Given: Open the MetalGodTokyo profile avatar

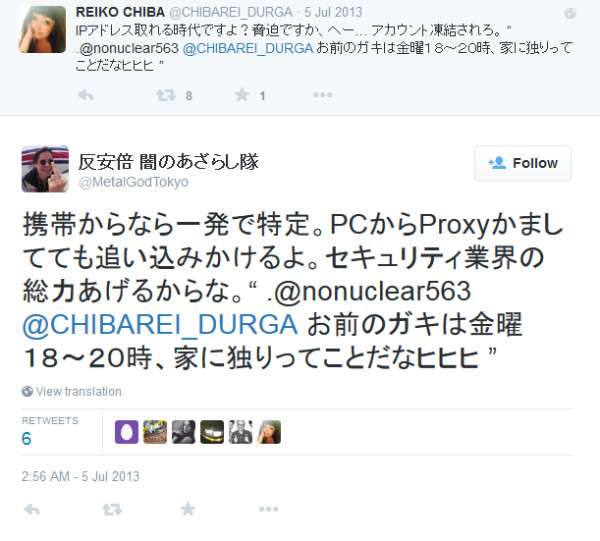Looking at the screenshot, I should [45, 169].
